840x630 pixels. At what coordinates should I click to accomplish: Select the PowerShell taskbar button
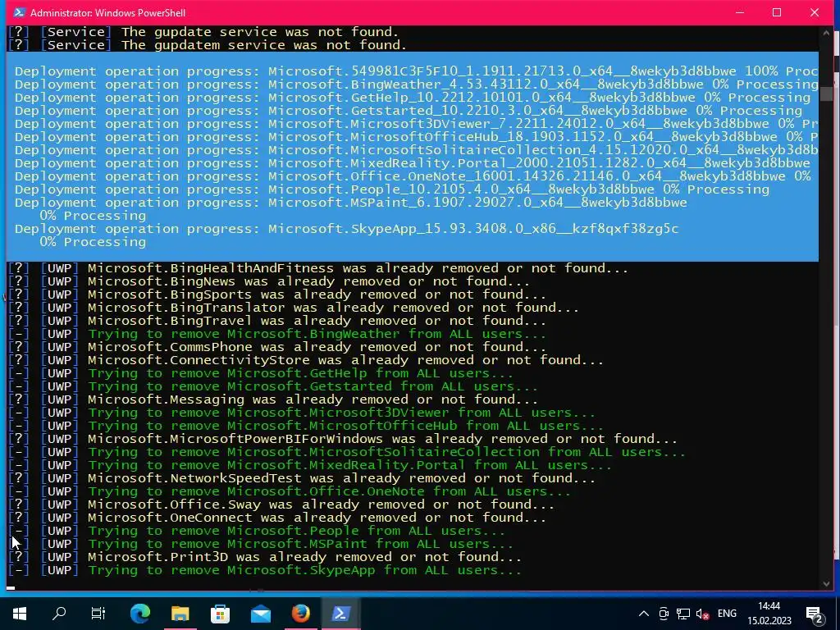tap(340, 614)
